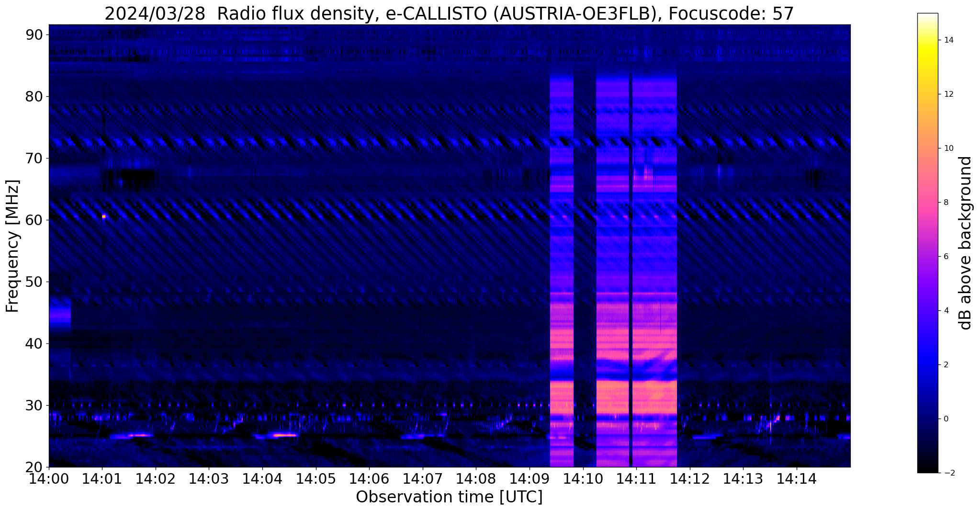Click the colorbar tick label 12
Screen dimensions: 980x511
pyautogui.click(x=948, y=94)
